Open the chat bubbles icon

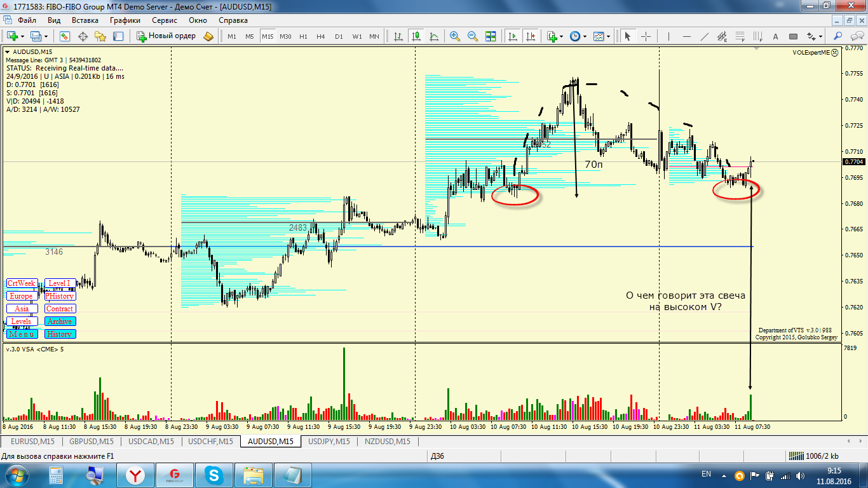pyautogui.click(x=857, y=36)
